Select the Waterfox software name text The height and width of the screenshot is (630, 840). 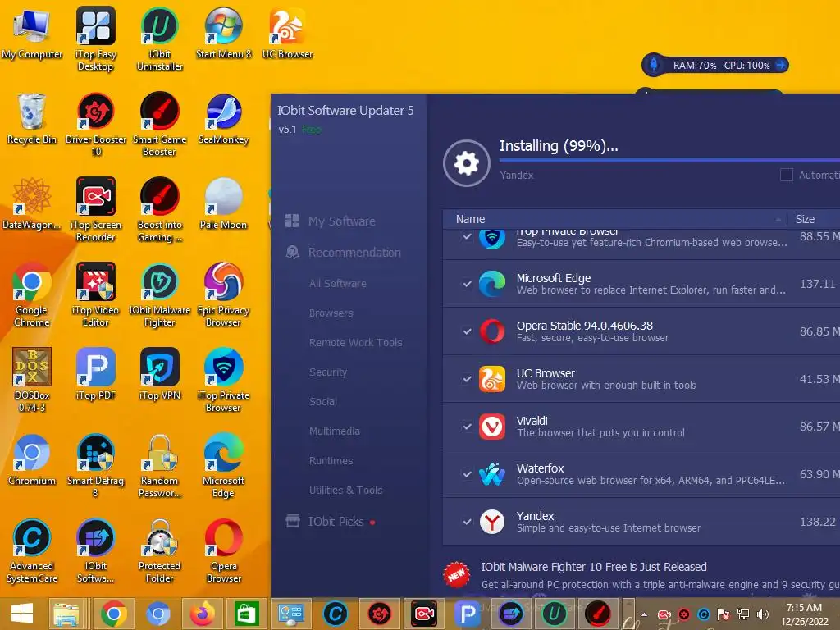tap(540, 468)
